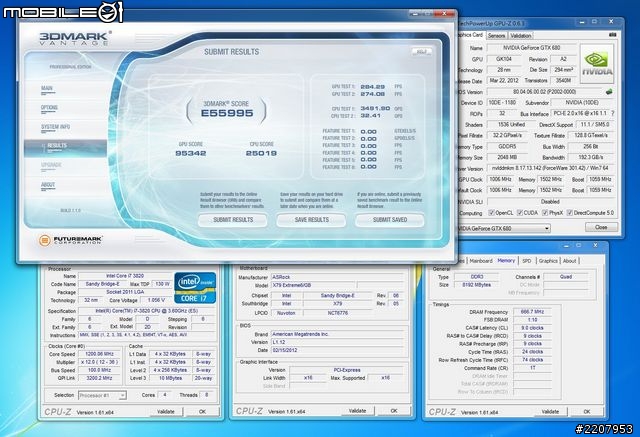Click the GPU TEST 1 fps value
The height and width of the screenshot is (437, 640).
(372, 87)
